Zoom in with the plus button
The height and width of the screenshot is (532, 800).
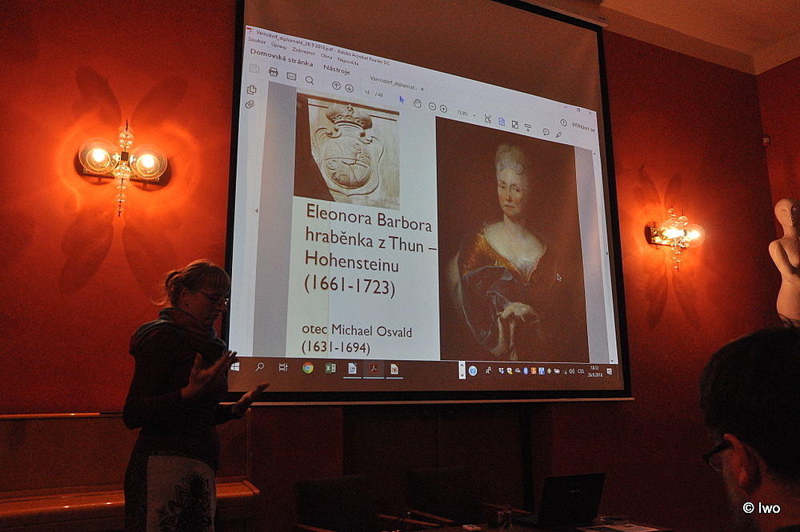coord(443,109)
